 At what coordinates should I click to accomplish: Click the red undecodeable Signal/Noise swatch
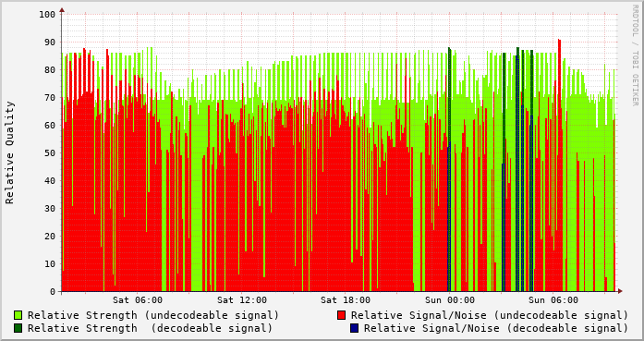click(x=341, y=315)
